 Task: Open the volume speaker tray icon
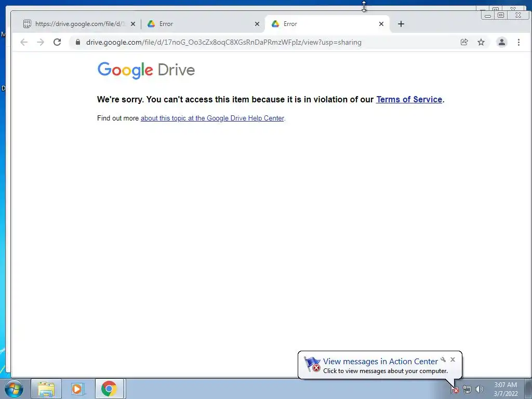click(479, 389)
